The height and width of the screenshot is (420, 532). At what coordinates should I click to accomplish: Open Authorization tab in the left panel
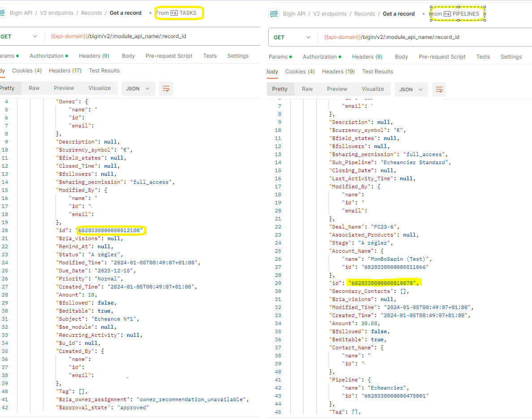49,56
